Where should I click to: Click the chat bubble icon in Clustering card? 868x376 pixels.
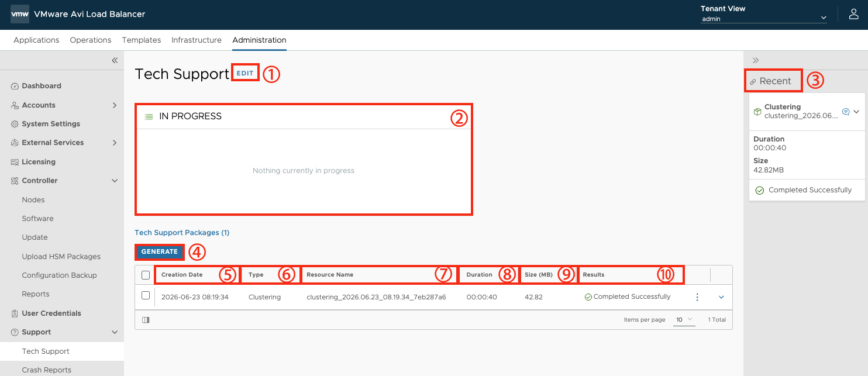845,111
